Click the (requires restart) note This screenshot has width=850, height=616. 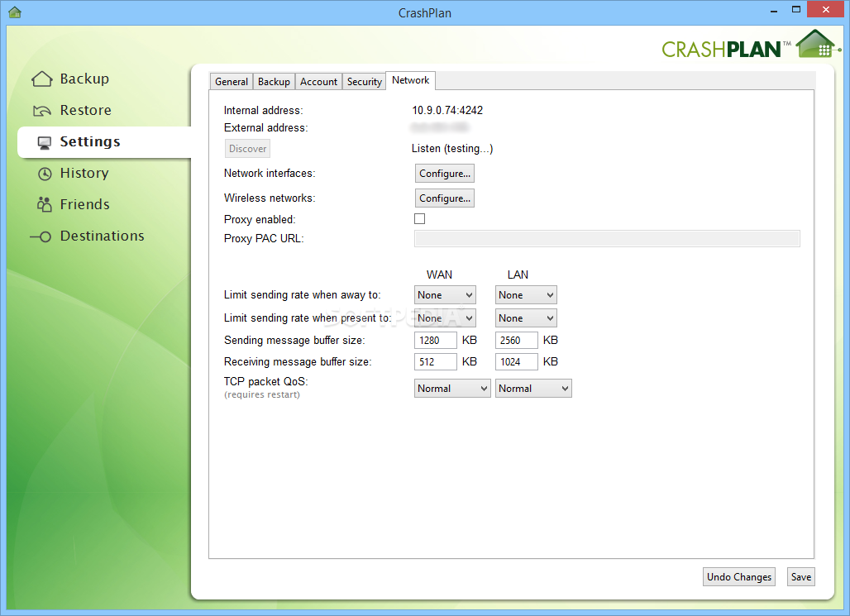(262, 394)
